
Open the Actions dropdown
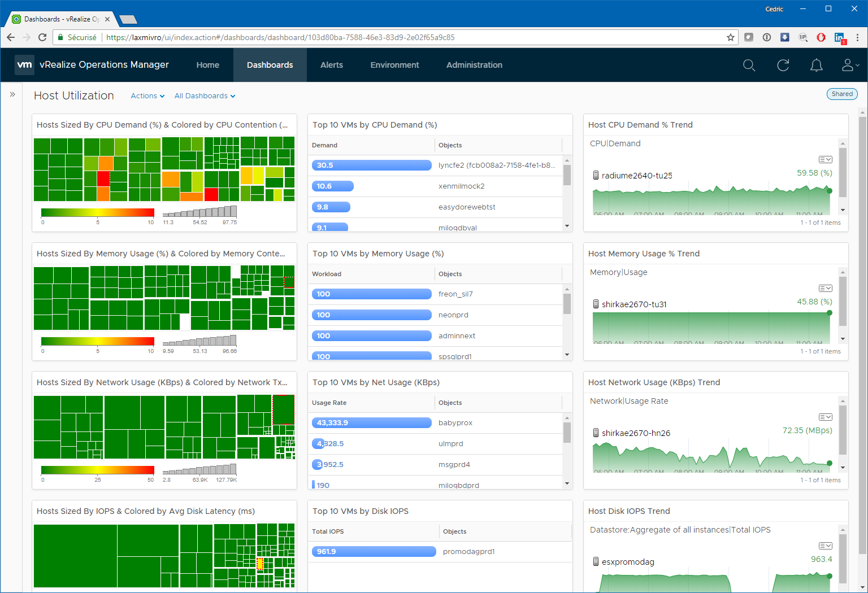(147, 96)
